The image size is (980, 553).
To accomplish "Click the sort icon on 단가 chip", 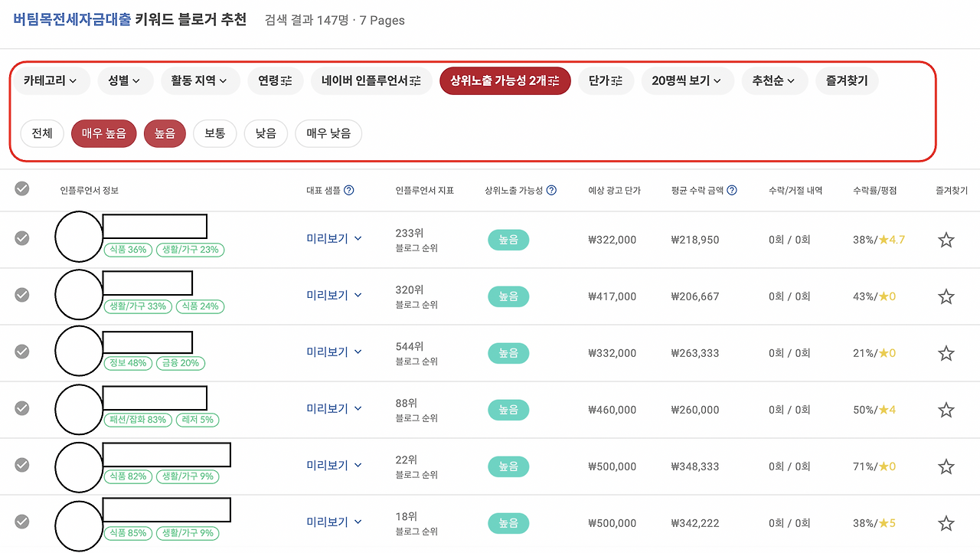I will (617, 80).
